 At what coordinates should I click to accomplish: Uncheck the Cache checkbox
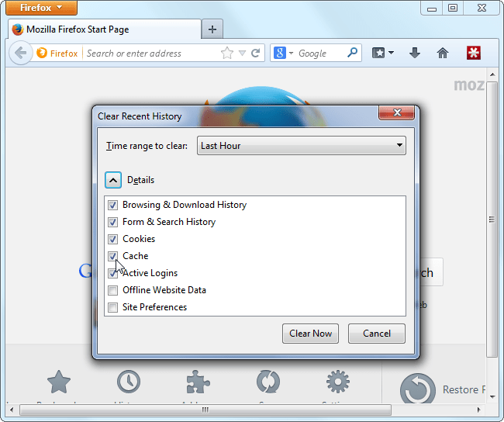click(x=112, y=256)
